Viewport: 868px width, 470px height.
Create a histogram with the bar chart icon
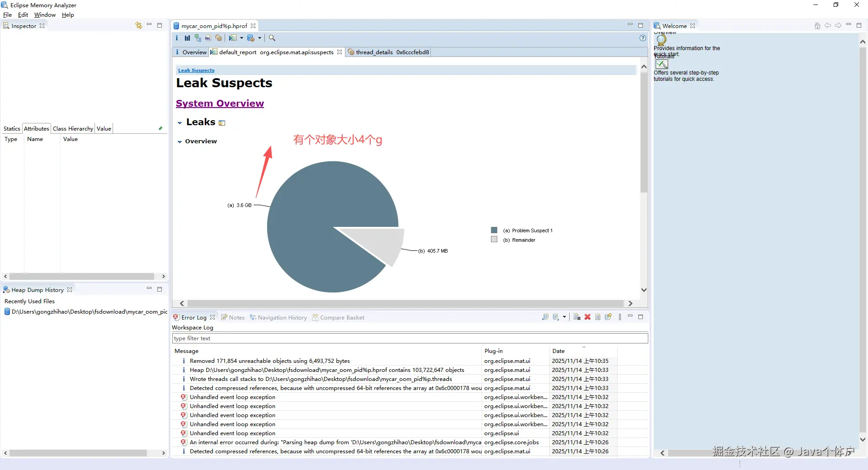[x=187, y=38]
